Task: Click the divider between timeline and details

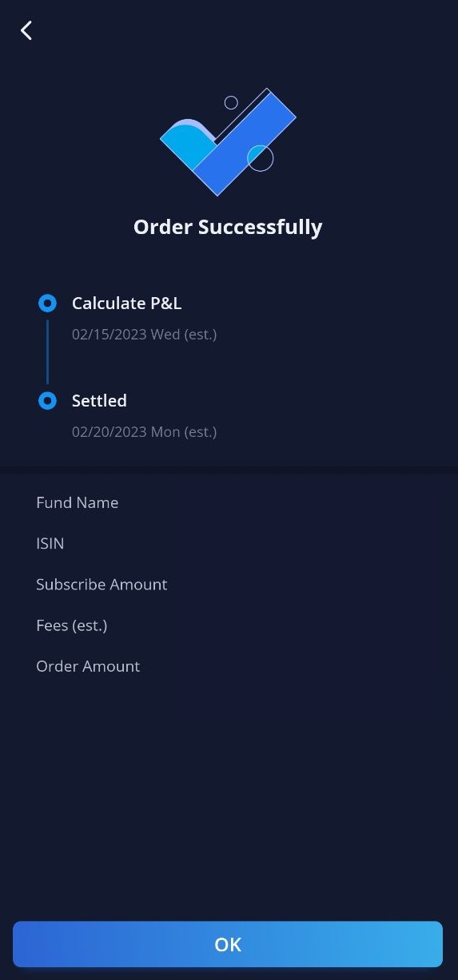Action: 229,470
